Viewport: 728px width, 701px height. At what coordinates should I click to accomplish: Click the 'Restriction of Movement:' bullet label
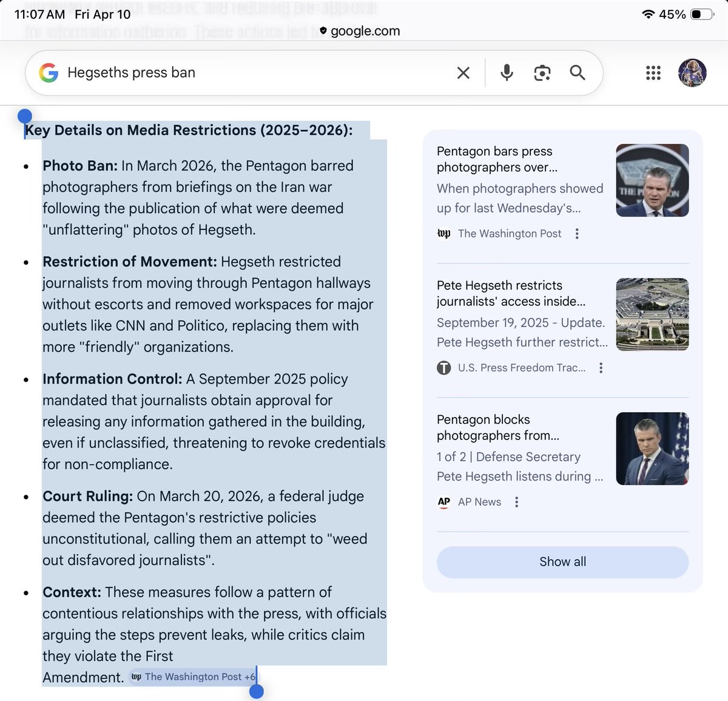129,262
